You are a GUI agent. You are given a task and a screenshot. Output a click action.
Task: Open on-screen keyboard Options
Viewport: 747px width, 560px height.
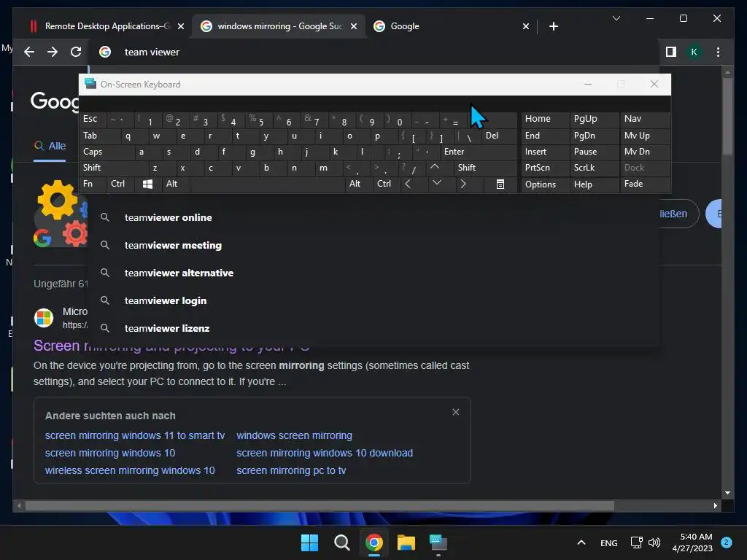tap(545, 184)
